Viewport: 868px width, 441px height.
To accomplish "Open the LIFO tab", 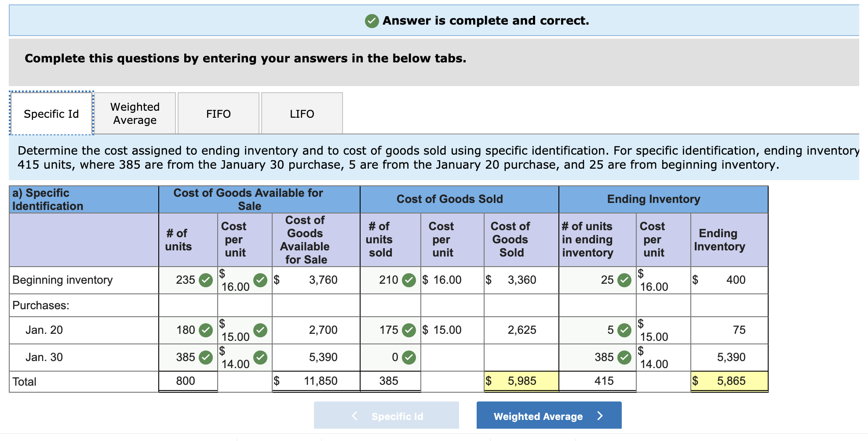I will tap(302, 113).
